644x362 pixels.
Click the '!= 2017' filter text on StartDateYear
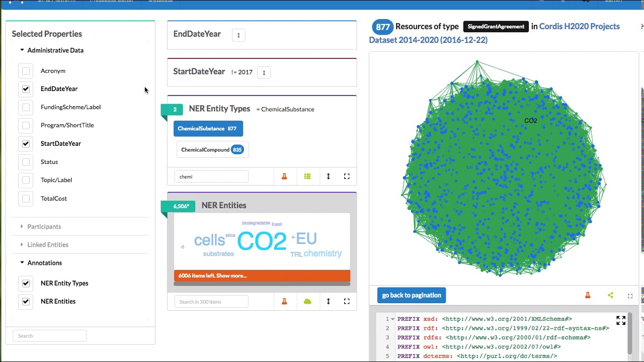pos(242,72)
